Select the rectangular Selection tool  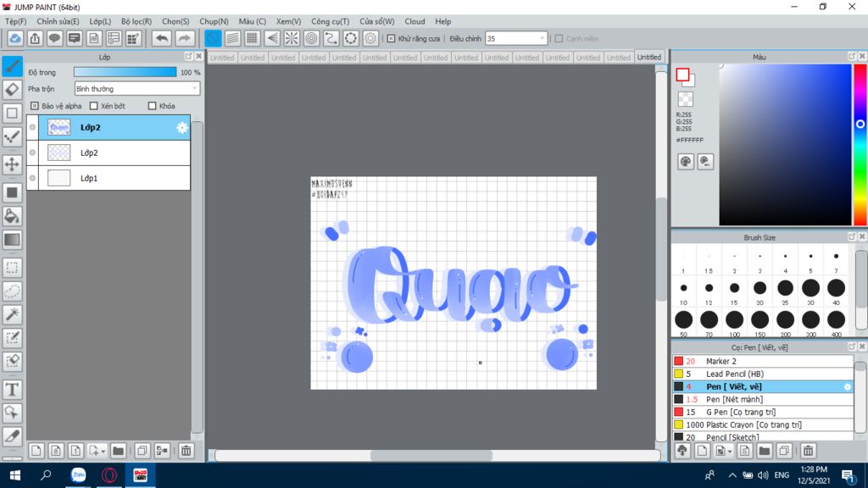click(12, 268)
